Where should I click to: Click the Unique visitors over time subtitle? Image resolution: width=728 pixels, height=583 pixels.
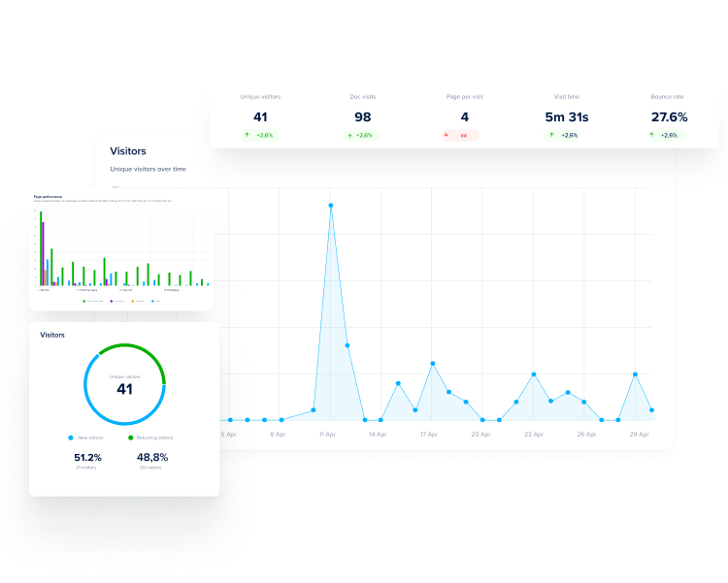click(x=149, y=169)
